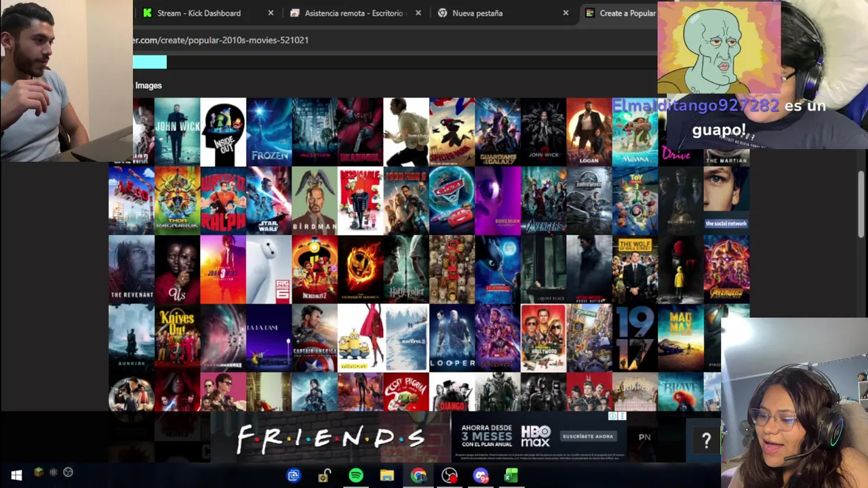Select the Frozen movie poster
The height and width of the screenshot is (488, 868).
pos(269,131)
